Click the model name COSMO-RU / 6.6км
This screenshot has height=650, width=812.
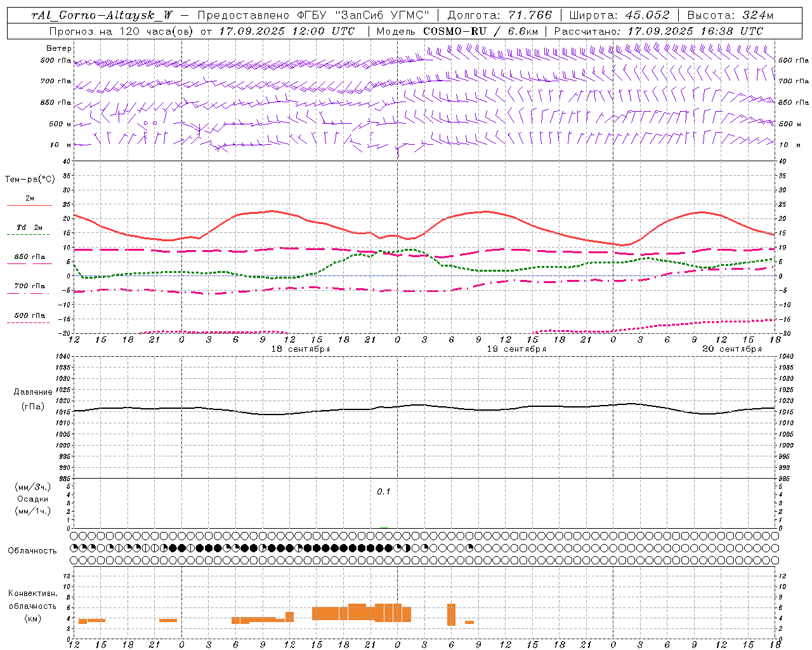(480, 31)
